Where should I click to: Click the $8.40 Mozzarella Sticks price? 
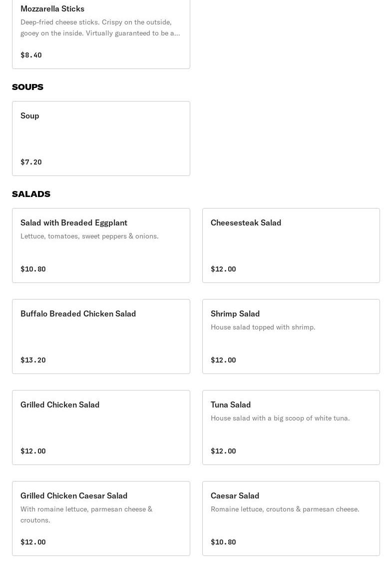click(x=31, y=55)
